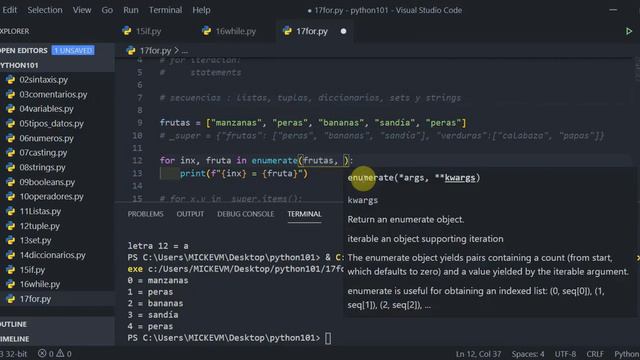Select the TERMINAL panel tab
640x360 pixels.
coord(304,214)
